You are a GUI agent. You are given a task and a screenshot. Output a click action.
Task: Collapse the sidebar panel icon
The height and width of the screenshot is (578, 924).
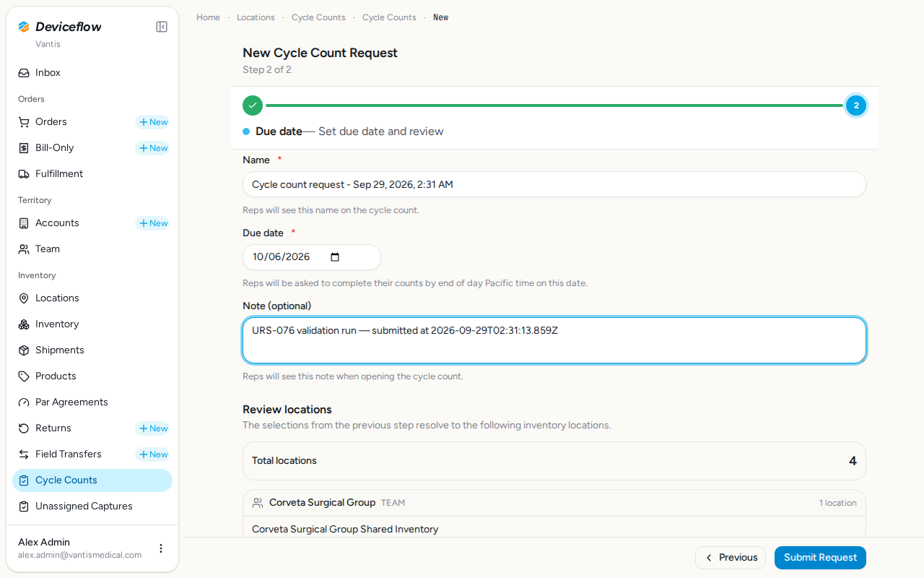162,27
